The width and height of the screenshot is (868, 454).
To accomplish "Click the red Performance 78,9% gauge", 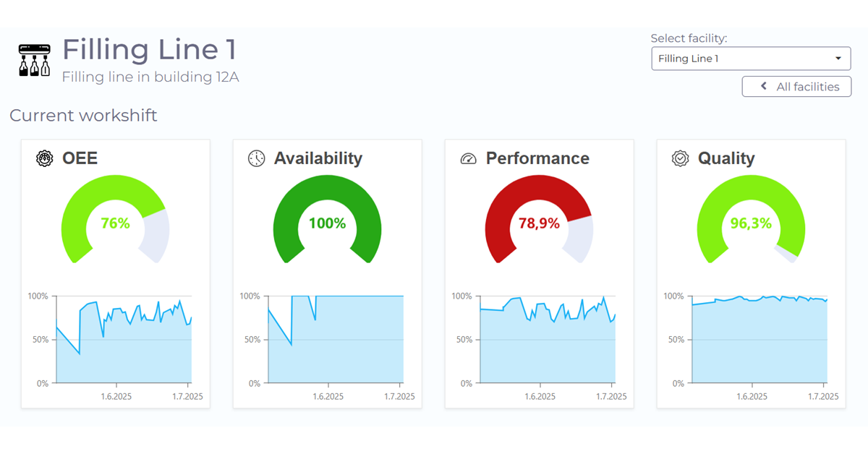I will pos(539,223).
